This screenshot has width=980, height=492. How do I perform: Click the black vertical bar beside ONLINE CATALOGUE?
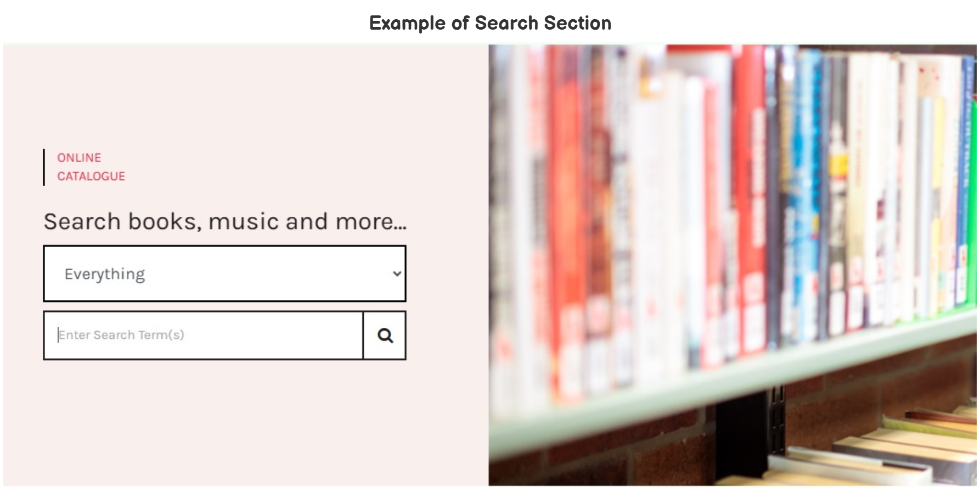tap(44, 167)
